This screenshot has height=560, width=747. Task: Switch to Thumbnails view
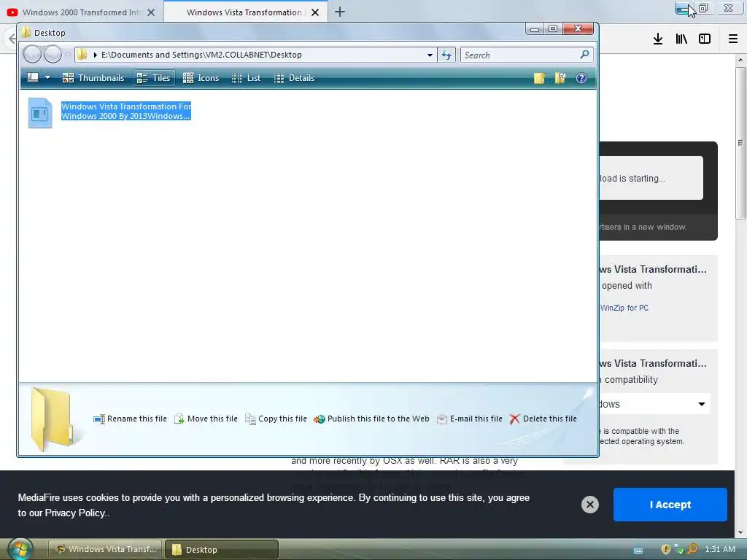pyautogui.click(x=93, y=78)
